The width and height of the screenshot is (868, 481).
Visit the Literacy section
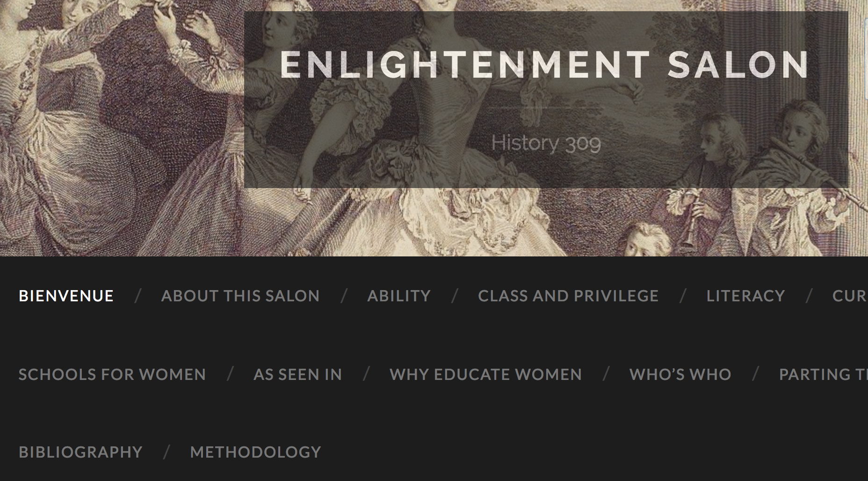click(x=745, y=296)
